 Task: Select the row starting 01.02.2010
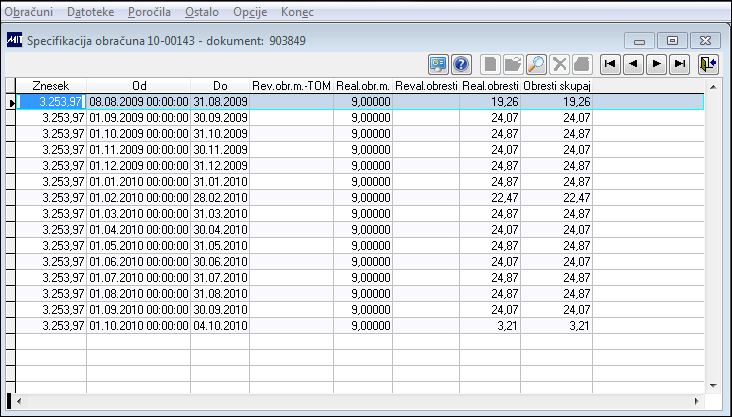tap(359, 198)
